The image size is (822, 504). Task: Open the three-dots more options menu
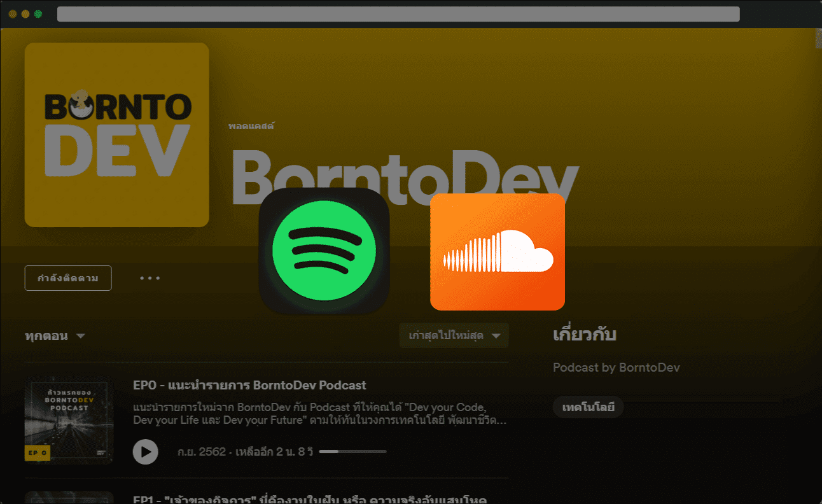[150, 278]
